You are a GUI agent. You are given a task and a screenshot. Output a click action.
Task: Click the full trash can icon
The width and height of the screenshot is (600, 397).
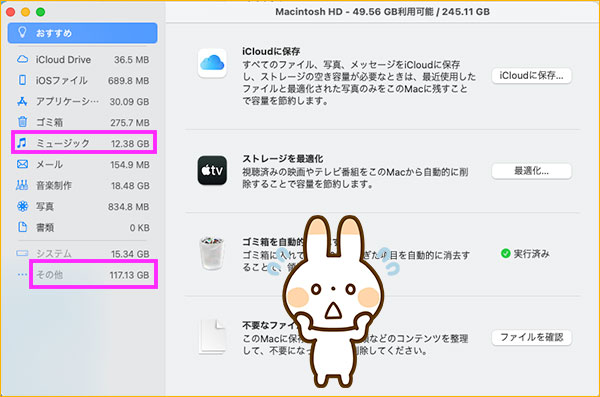pyautogui.click(x=212, y=253)
